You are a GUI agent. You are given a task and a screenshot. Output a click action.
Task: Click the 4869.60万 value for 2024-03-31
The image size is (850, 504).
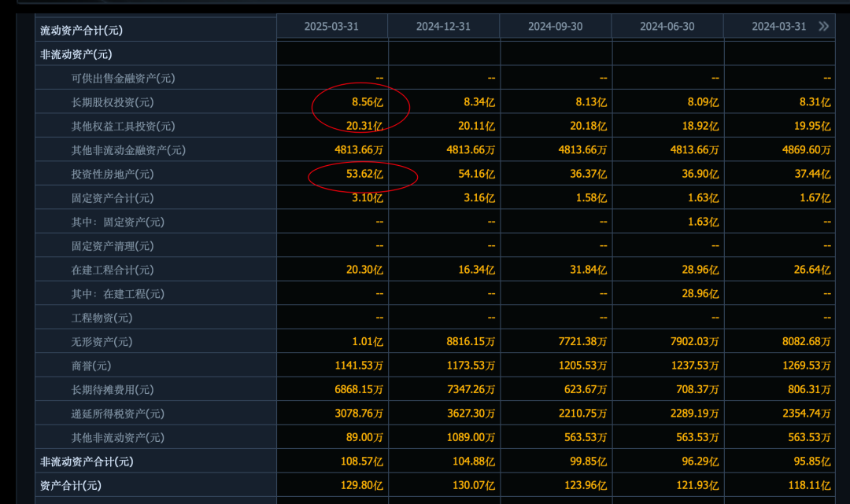[x=806, y=149]
